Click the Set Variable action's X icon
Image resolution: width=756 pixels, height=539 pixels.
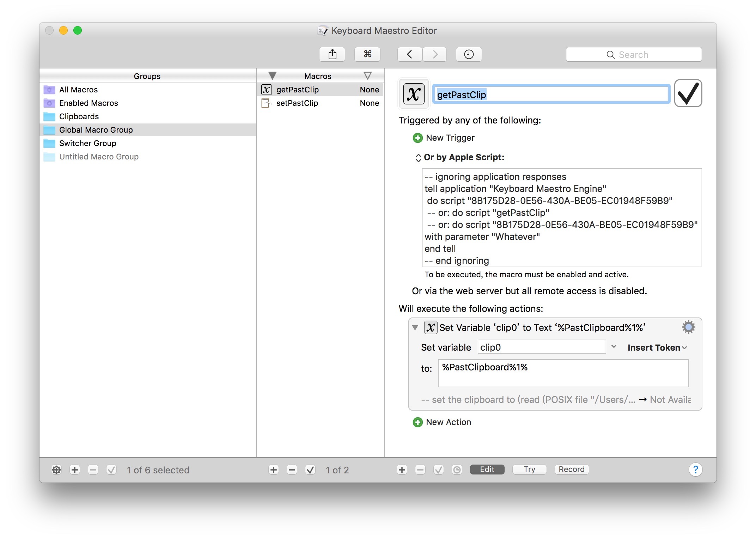[x=431, y=327]
